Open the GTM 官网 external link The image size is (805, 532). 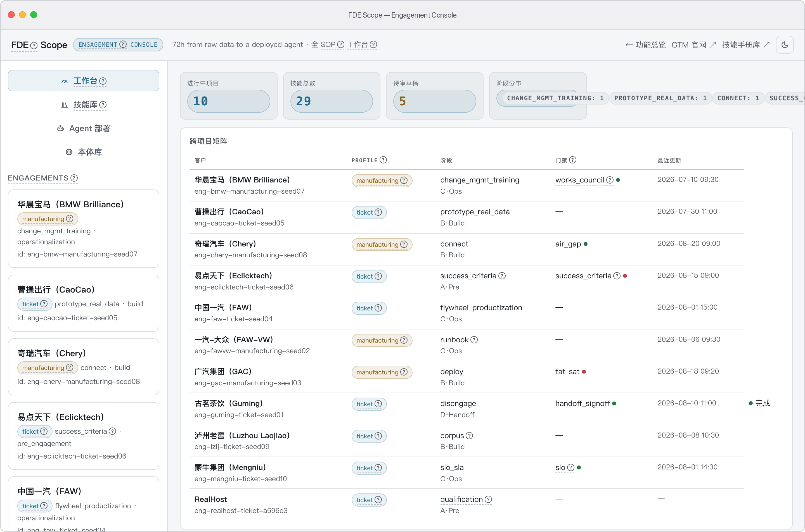click(x=694, y=45)
